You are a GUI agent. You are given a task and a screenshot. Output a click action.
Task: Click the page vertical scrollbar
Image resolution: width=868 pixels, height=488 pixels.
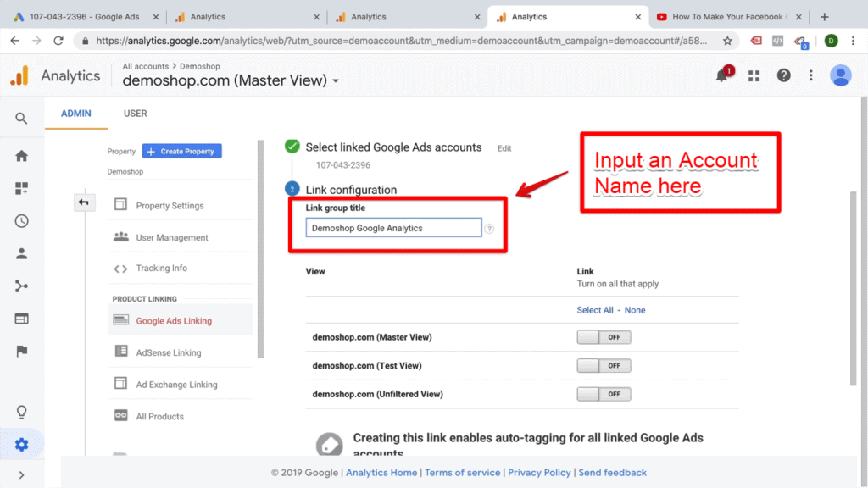[x=853, y=288]
